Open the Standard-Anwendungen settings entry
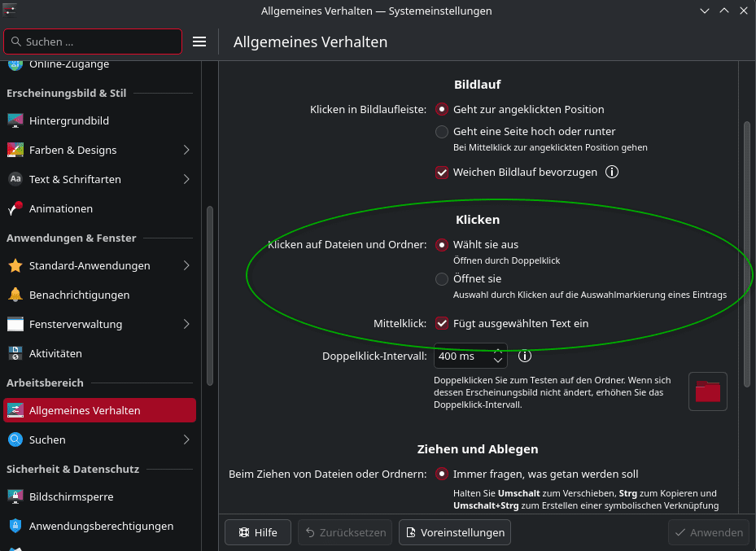Image resolution: width=756 pixels, height=551 pixels. point(90,265)
